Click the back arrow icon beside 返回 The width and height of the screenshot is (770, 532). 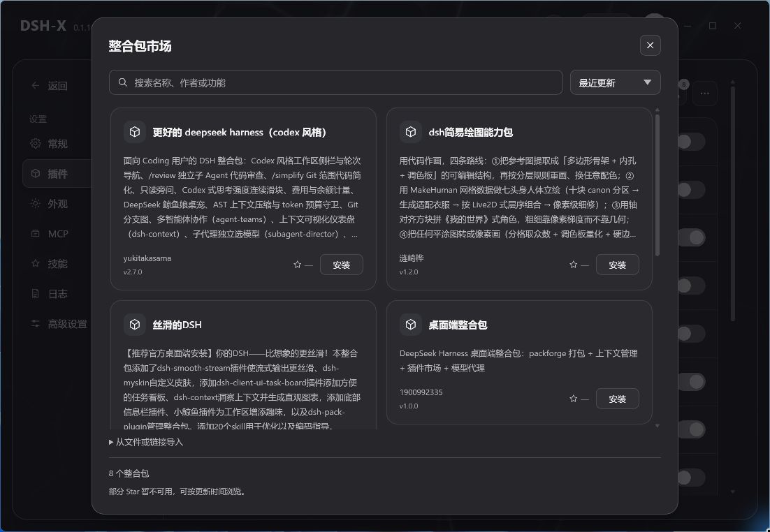pyautogui.click(x=36, y=85)
